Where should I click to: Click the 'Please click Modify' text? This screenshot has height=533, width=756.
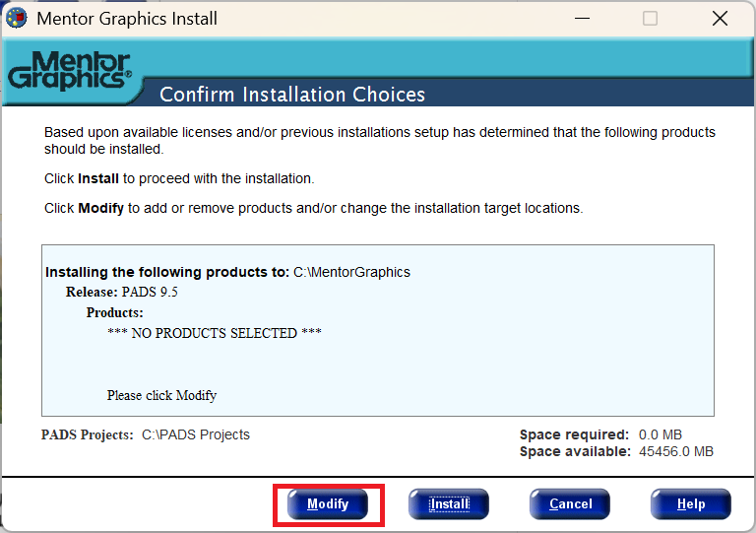point(161,395)
